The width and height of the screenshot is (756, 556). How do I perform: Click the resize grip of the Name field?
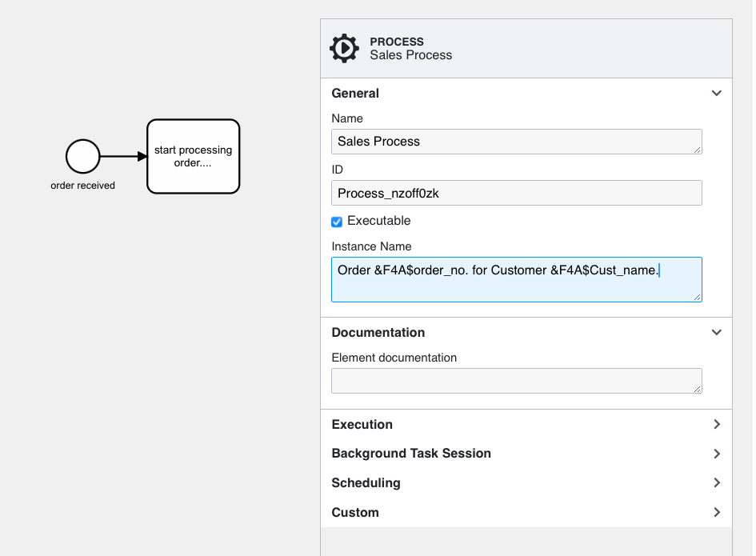click(x=697, y=150)
